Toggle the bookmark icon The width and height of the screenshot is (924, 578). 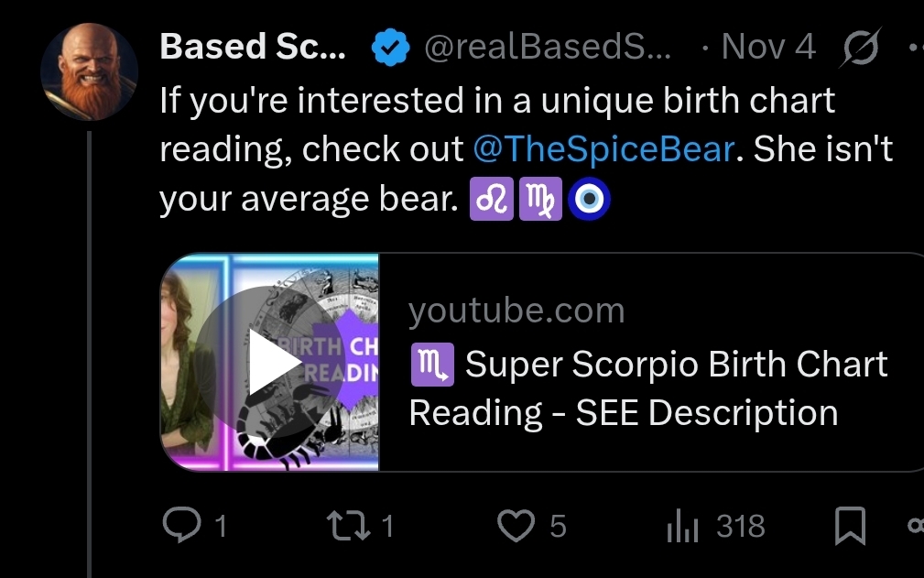click(x=850, y=526)
